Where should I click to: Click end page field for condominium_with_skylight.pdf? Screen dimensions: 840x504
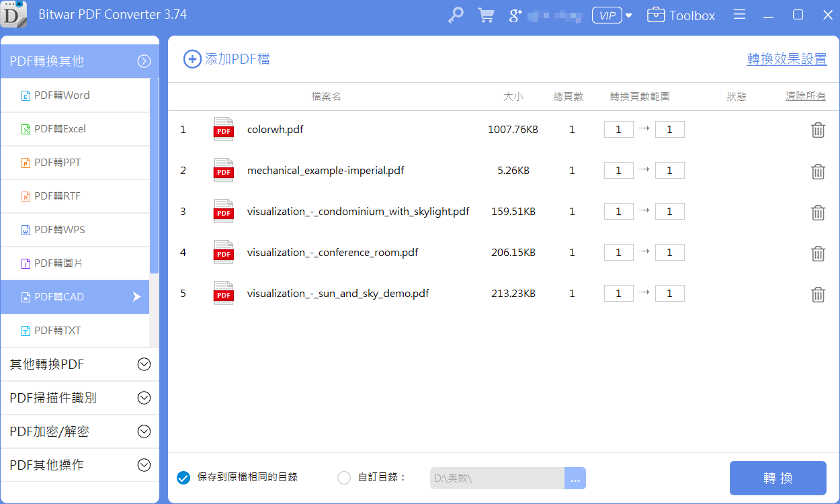670,212
